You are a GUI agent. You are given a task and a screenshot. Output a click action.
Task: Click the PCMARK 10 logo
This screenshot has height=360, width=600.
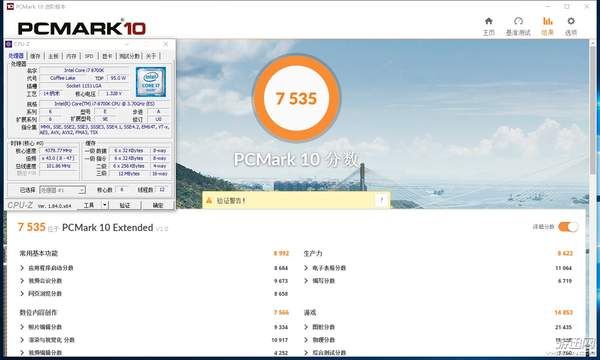(x=82, y=28)
